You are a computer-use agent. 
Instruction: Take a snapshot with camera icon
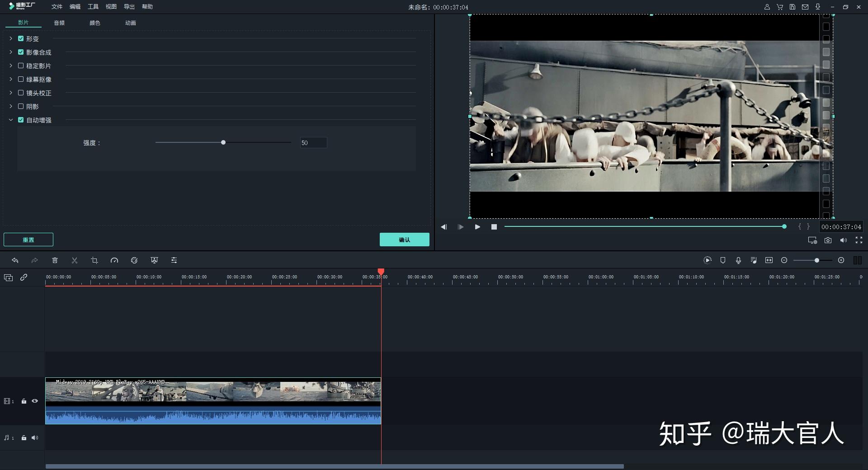828,240
